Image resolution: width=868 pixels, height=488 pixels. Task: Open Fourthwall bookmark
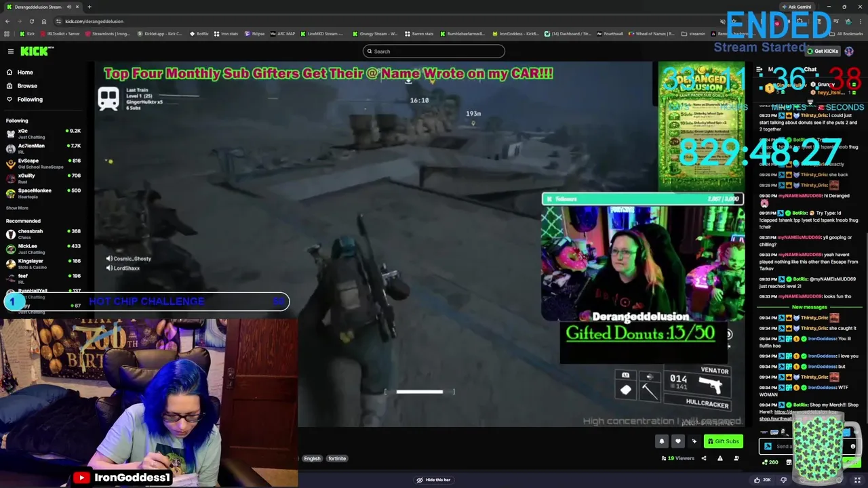point(609,33)
